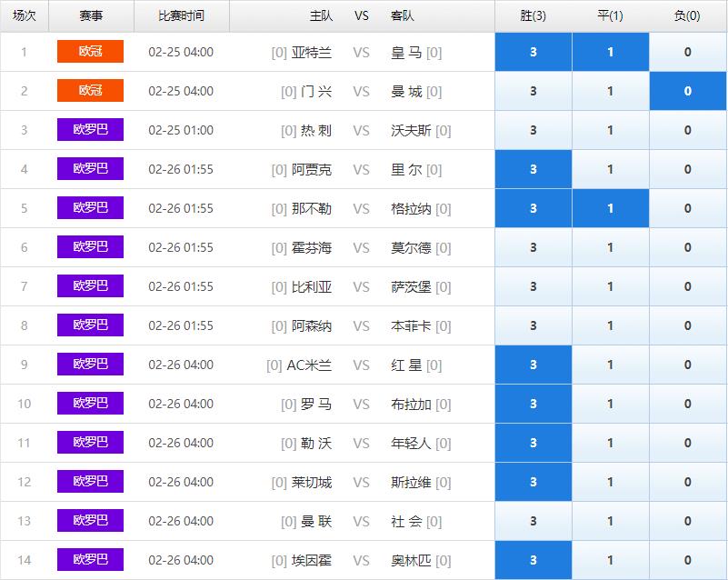Toggle draw (1) for 亚特兰 vs 皇马
Screen dimensions: 728x580
click(611, 52)
